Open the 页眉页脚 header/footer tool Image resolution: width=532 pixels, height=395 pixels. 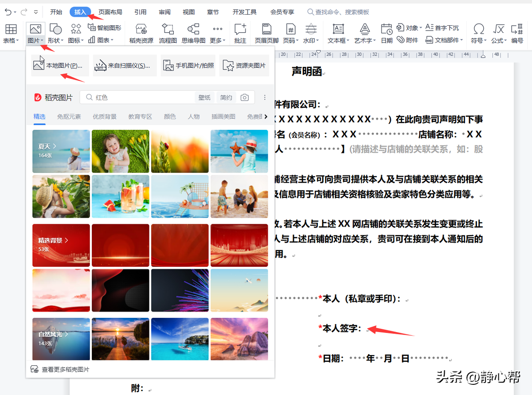[x=266, y=33]
